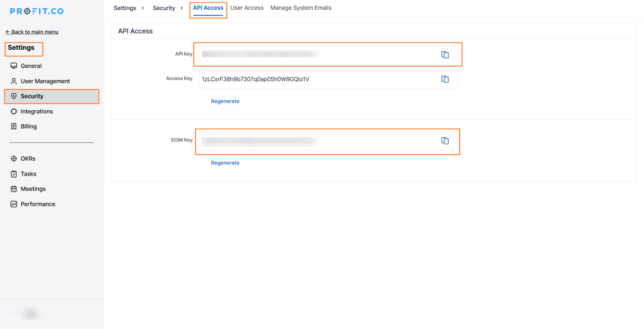The image size is (644, 329).
Task: Click the General monitor icon
Action: click(14, 66)
